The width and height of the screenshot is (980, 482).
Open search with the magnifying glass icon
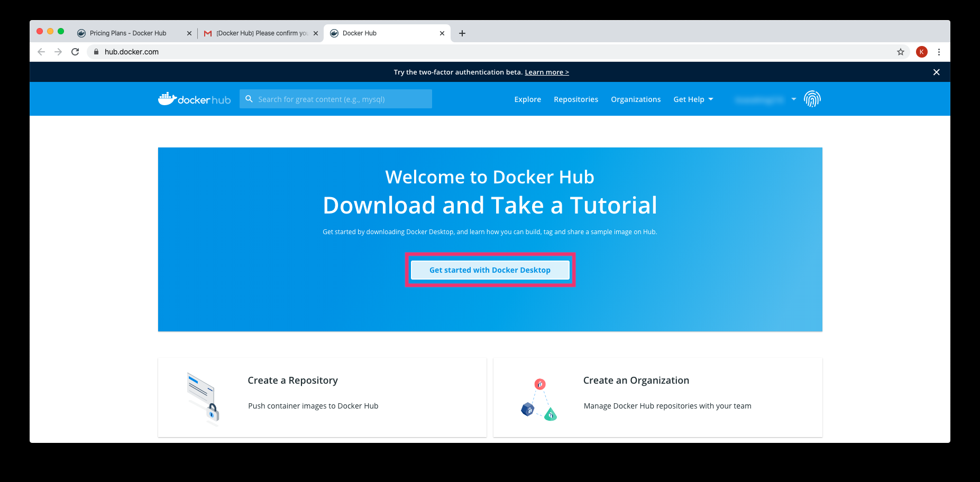point(249,99)
